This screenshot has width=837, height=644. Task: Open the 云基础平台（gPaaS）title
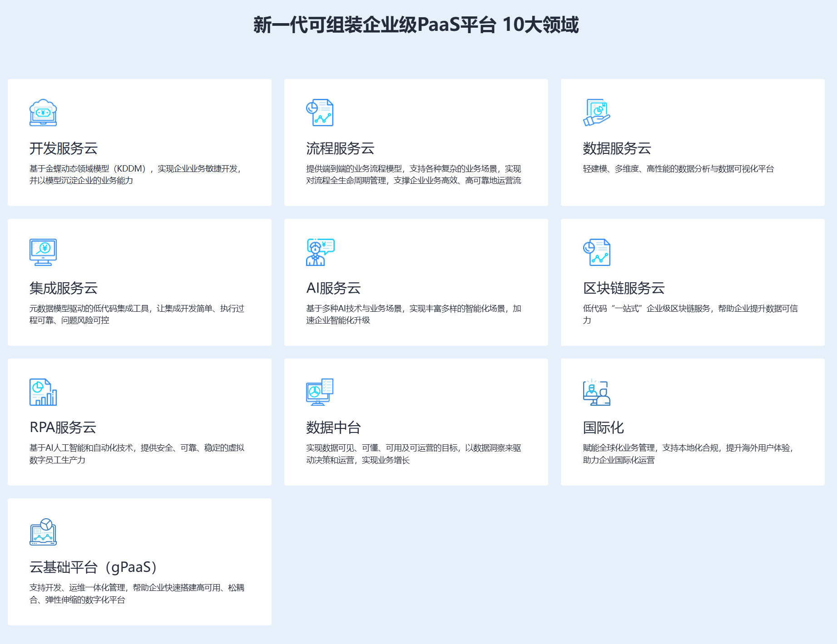click(x=93, y=567)
